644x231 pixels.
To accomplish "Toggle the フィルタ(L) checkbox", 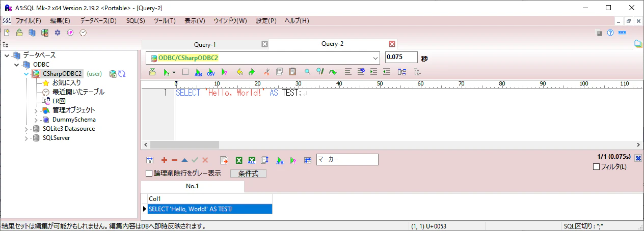I will coord(597,167).
